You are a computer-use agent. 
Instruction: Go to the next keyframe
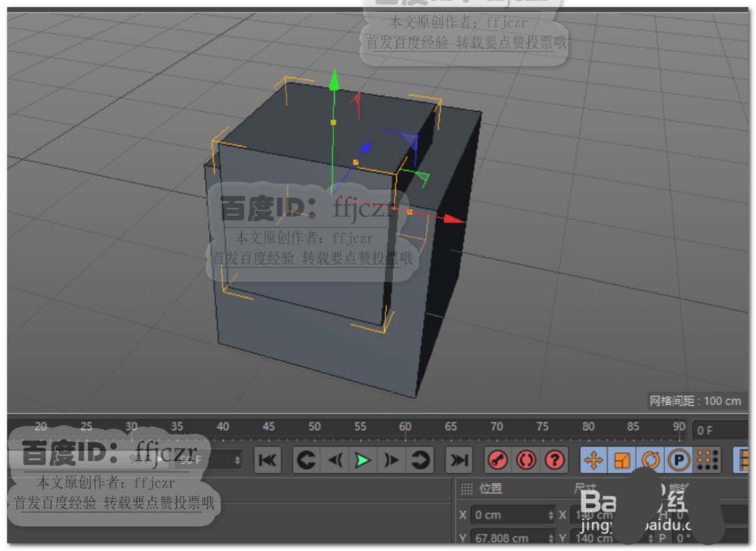(420, 460)
